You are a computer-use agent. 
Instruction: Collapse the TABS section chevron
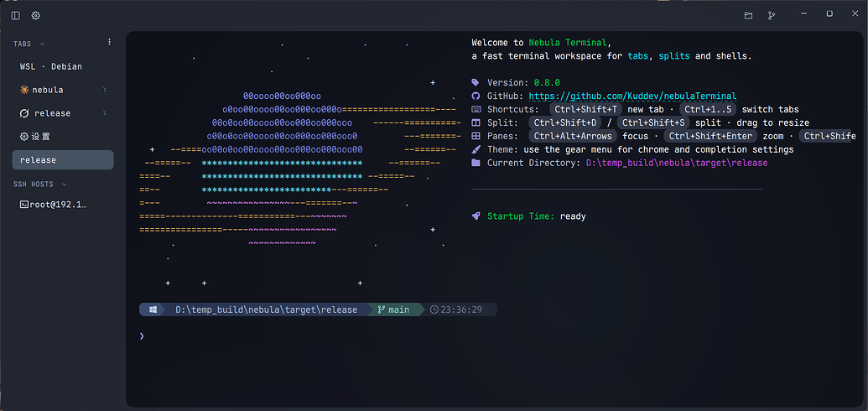click(42, 44)
